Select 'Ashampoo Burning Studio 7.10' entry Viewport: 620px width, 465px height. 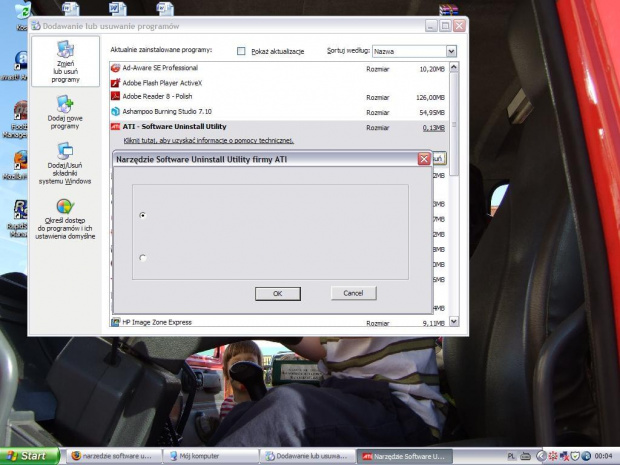(167, 112)
